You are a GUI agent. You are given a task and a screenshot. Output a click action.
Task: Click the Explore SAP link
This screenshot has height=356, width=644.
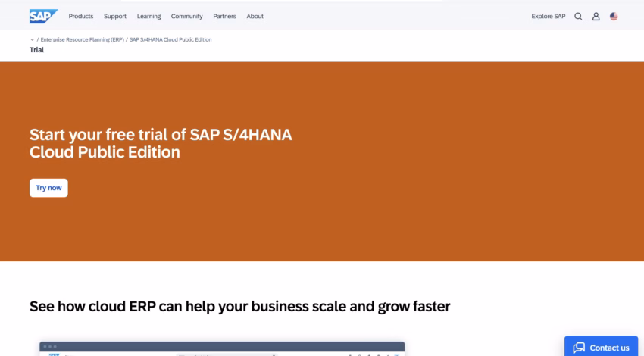549,16
